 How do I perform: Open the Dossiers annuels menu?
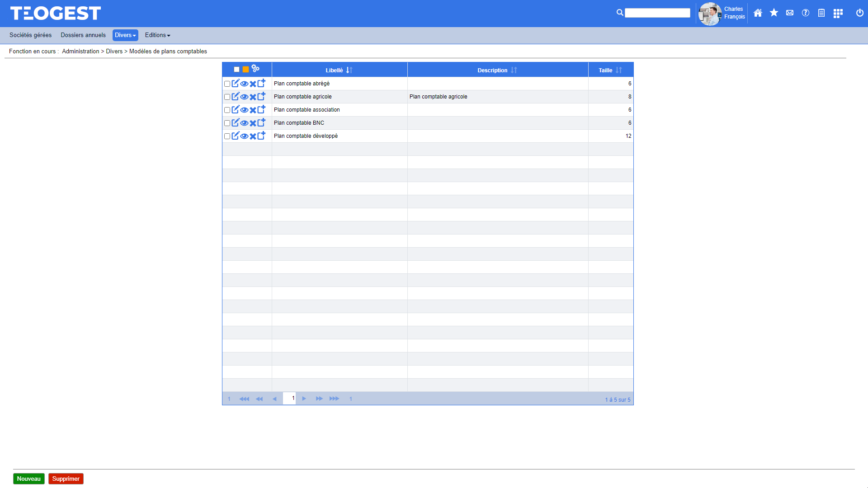[83, 35]
